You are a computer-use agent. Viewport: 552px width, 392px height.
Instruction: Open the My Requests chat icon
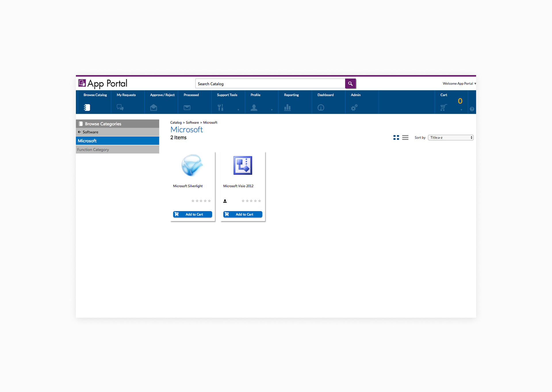(x=120, y=107)
